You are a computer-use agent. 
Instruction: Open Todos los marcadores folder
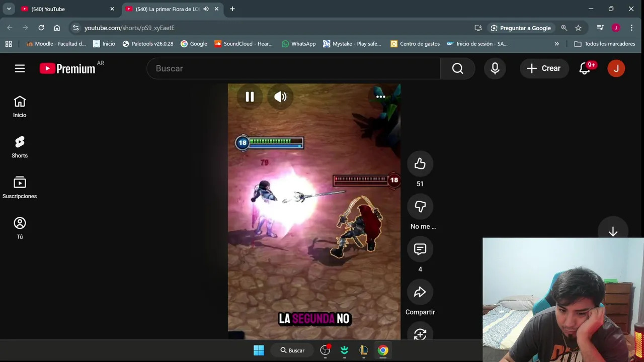605,44
